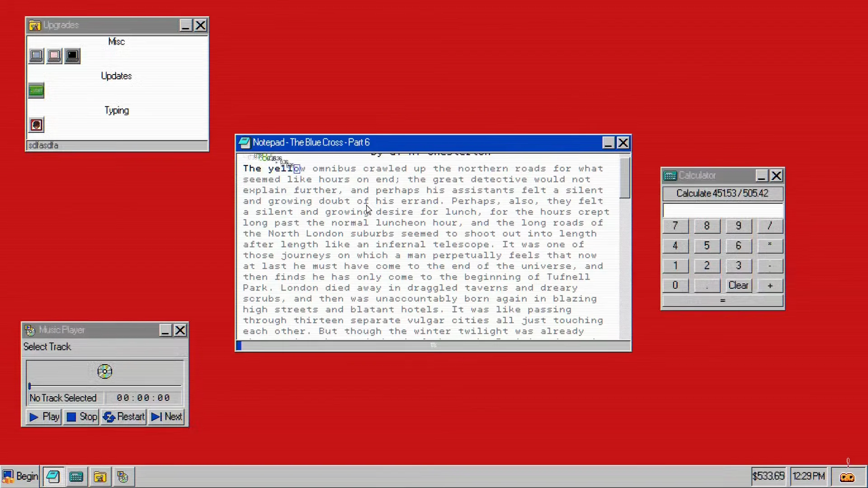Click the calculator plus key
This screenshot has width=868, height=488.
click(x=770, y=286)
